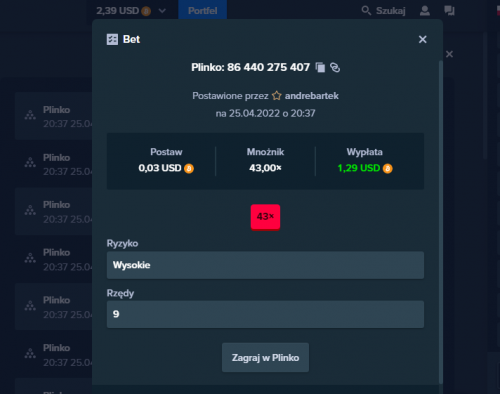The height and width of the screenshot is (394, 500).
Task: Open the user profile icon in top bar
Action: point(425,11)
